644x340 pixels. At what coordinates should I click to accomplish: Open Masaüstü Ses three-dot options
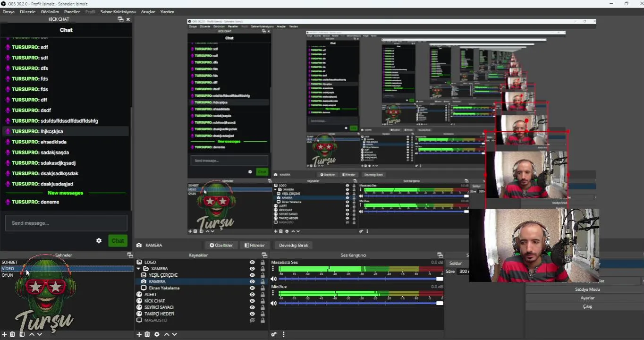tap(273, 269)
